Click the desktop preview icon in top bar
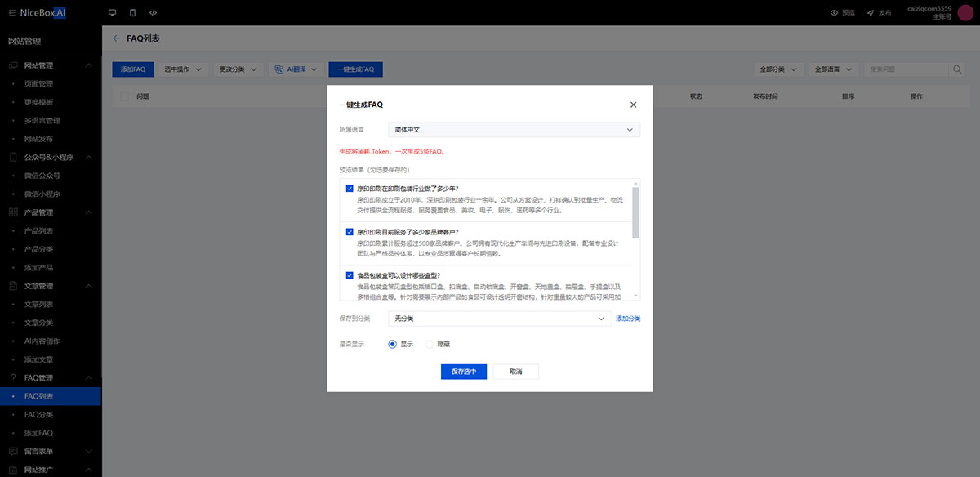980x477 pixels. (112, 13)
